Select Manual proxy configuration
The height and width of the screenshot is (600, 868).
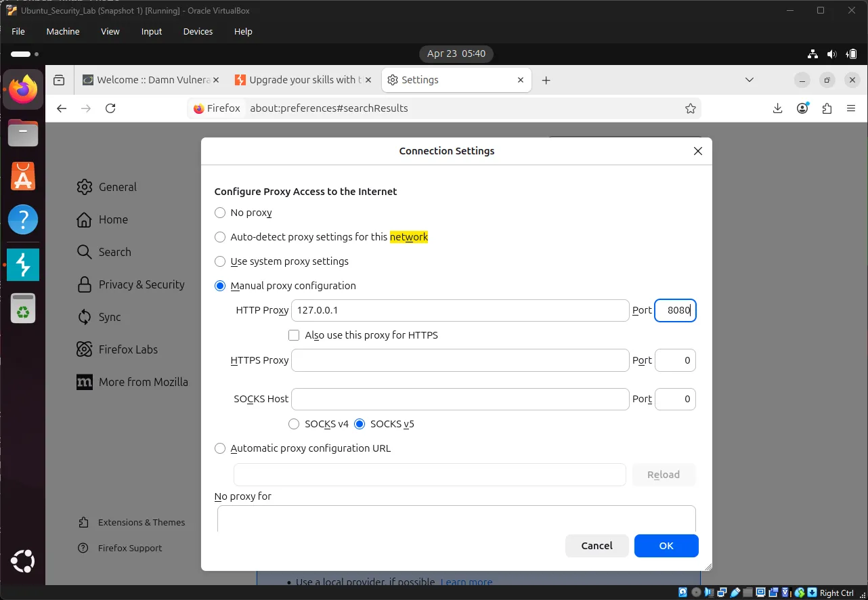pyautogui.click(x=219, y=285)
